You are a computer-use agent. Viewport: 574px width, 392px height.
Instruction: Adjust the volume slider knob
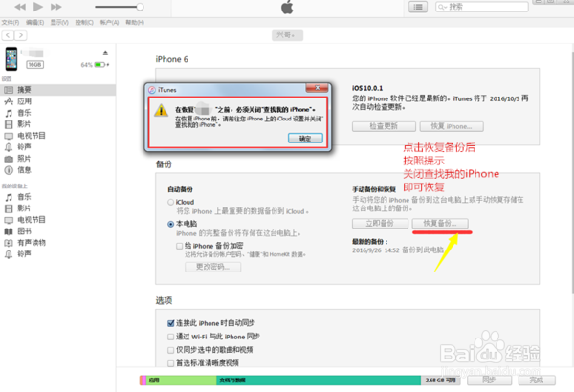140,7
